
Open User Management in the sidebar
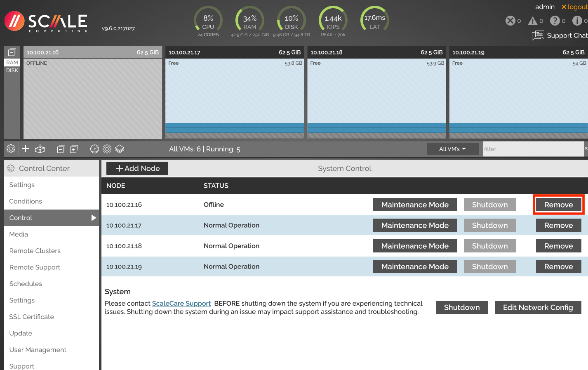[x=52, y=350]
